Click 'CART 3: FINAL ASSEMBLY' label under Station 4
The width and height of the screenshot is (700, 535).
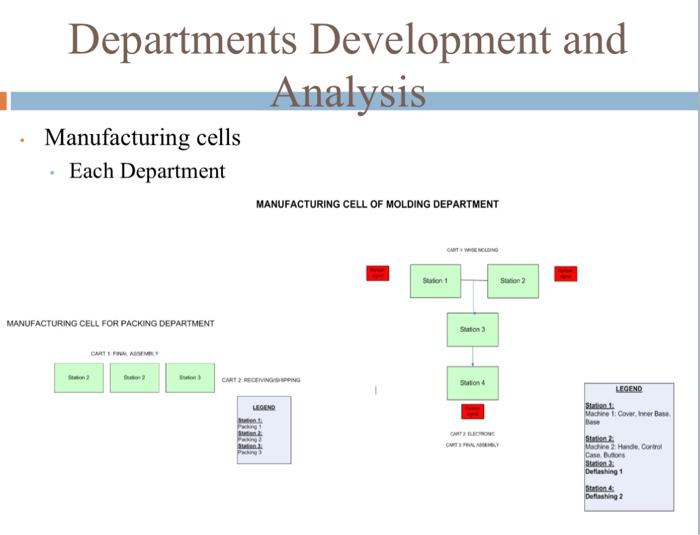click(x=472, y=445)
